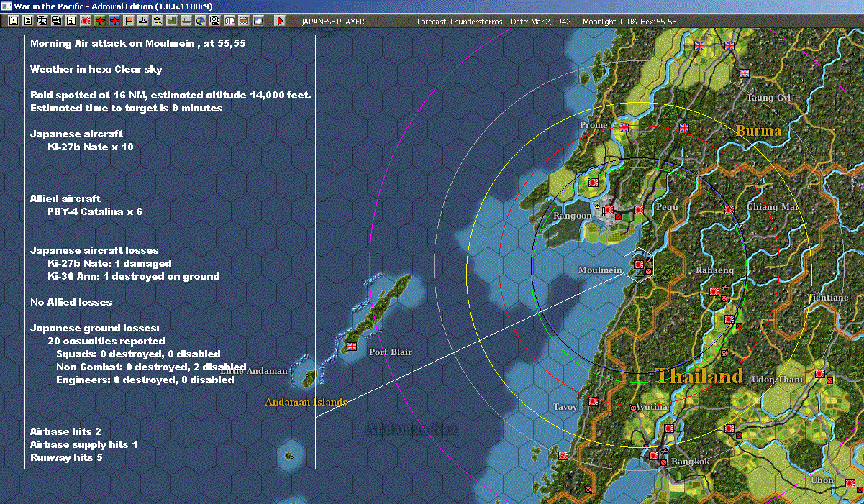
Task: Click the orange flag toolbar icon
Action: click(129, 21)
